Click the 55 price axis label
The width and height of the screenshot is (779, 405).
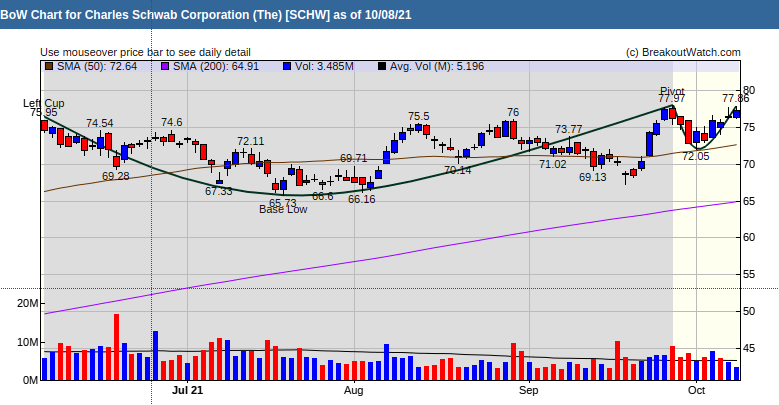(749, 274)
